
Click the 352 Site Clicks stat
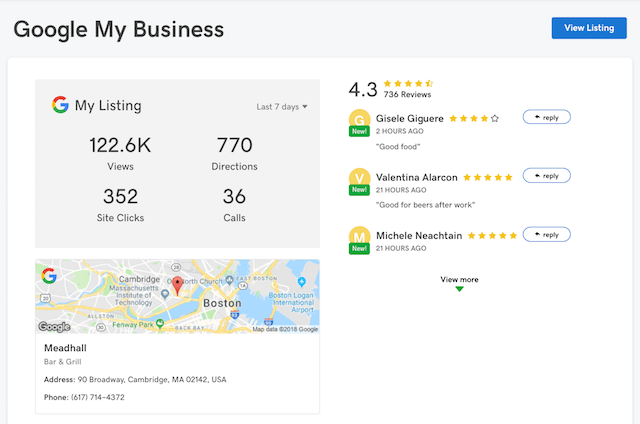120,205
